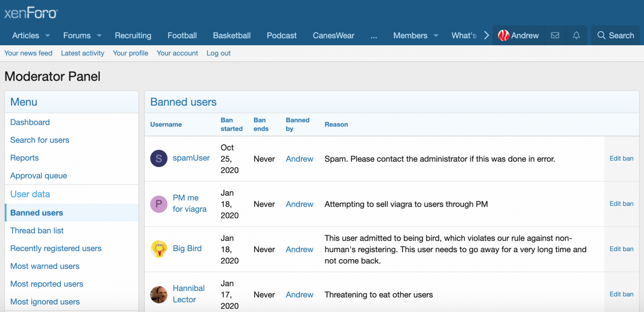Open the Recruiting nav tab
This screenshot has height=312, width=644.
click(x=133, y=35)
